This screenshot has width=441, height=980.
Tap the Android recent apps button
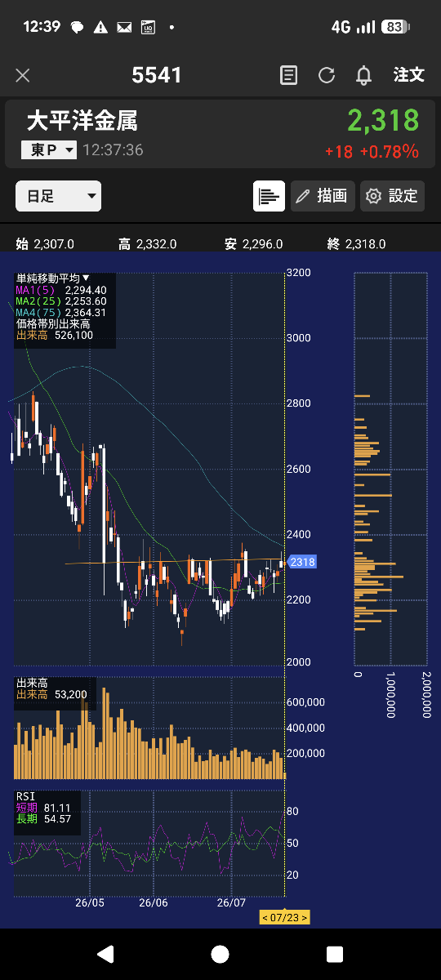[x=334, y=954]
